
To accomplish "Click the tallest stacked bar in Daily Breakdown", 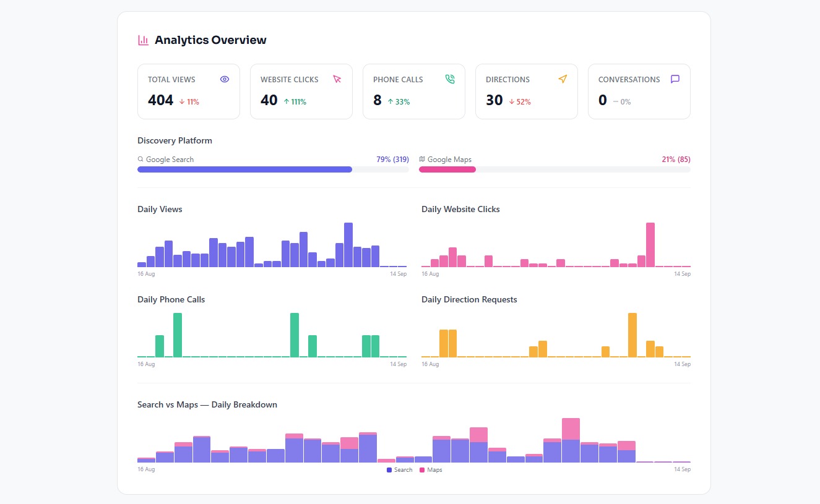I will (x=571, y=440).
